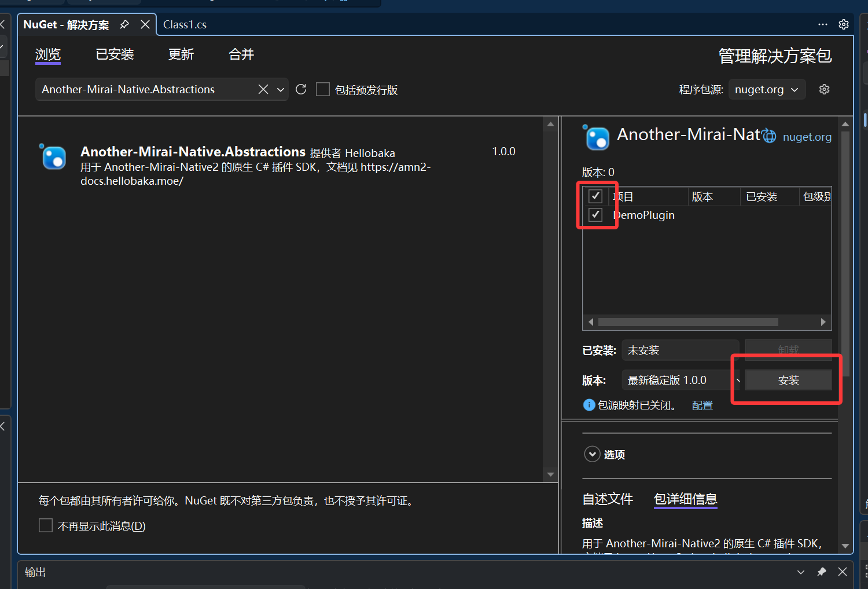Clear the search box using the X icon

point(263,89)
